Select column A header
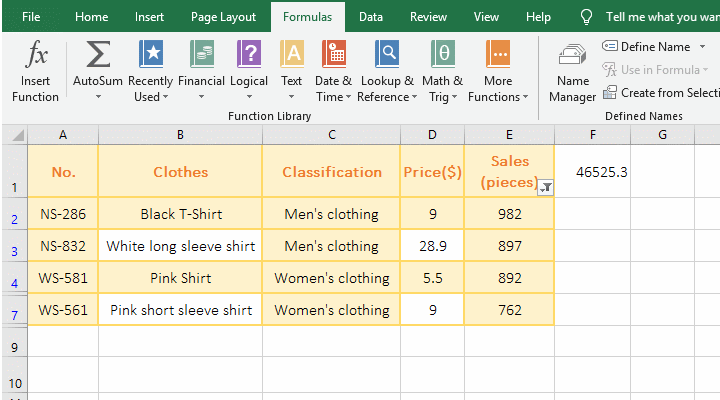 click(63, 135)
